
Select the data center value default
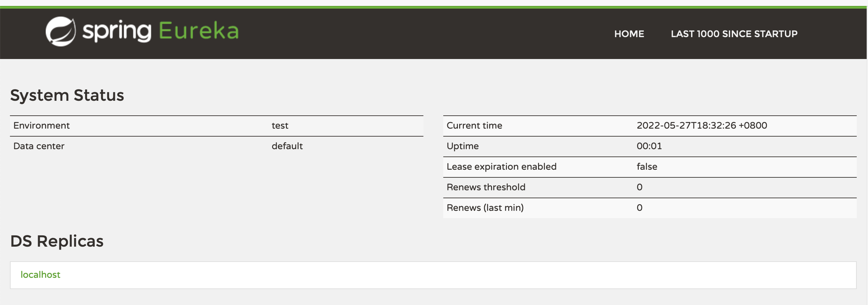point(287,146)
